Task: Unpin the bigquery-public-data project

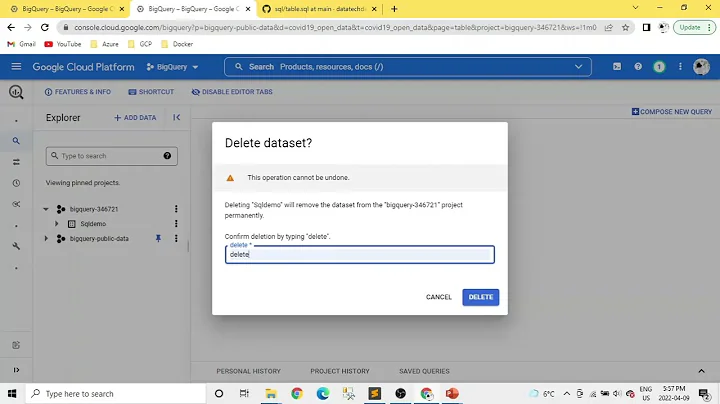Action: tap(158, 238)
